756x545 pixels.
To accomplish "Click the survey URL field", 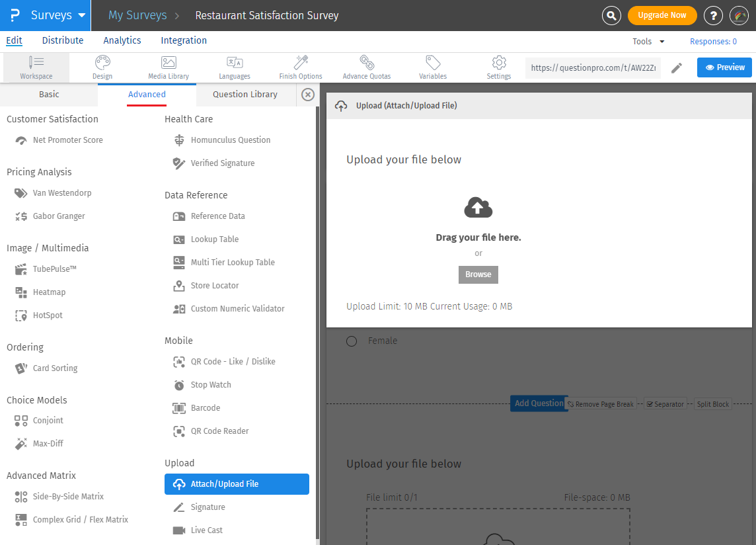I will pos(593,67).
